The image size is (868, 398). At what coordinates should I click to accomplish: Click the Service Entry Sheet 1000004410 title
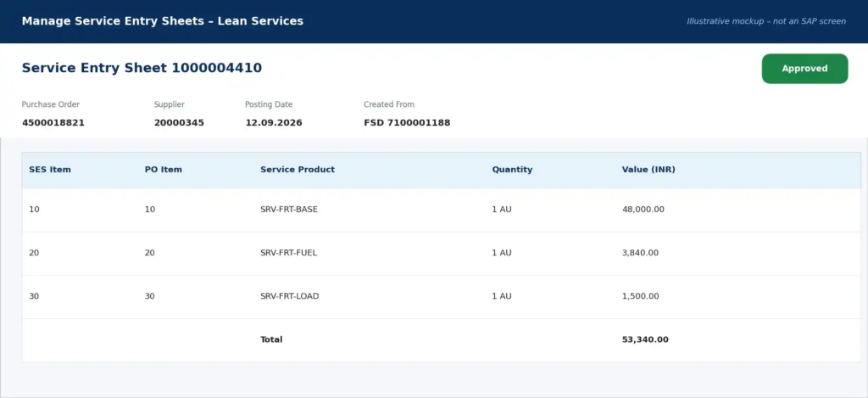142,68
